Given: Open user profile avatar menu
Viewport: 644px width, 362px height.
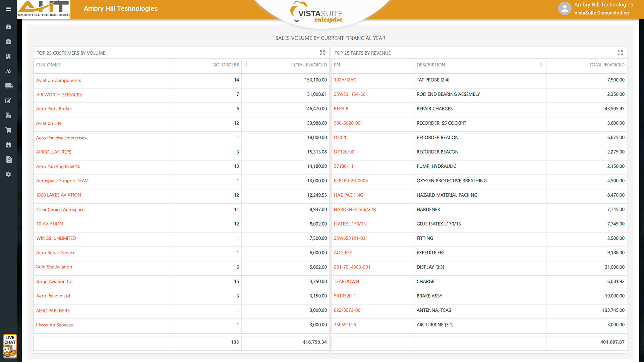Looking at the screenshot, I should click(x=565, y=9).
